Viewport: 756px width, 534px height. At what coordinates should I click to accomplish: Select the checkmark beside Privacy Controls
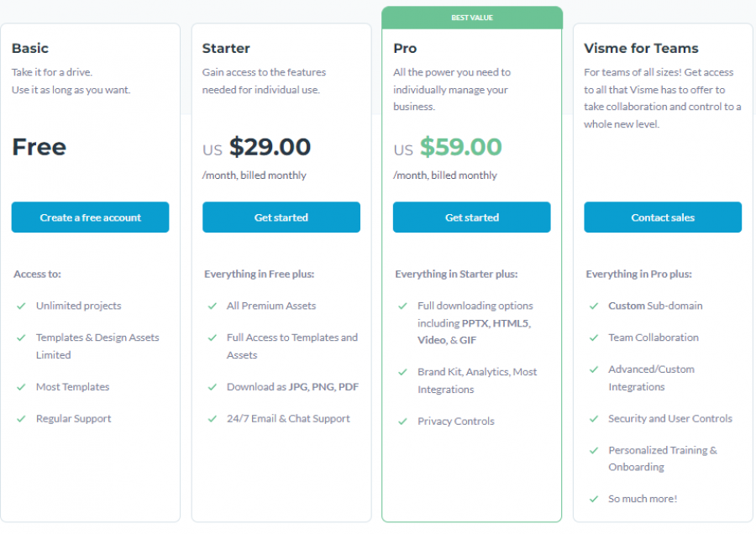pos(403,421)
